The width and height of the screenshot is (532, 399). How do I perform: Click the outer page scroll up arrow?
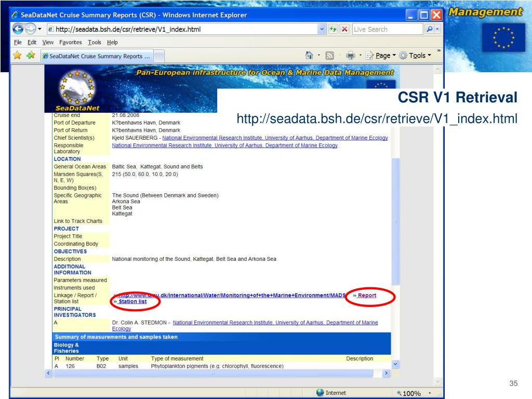437,69
